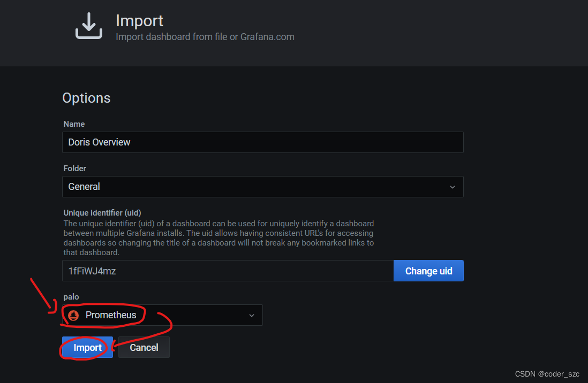Click the Change uid button
Image resolution: width=588 pixels, height=383 pixels.
click(428, 271)
